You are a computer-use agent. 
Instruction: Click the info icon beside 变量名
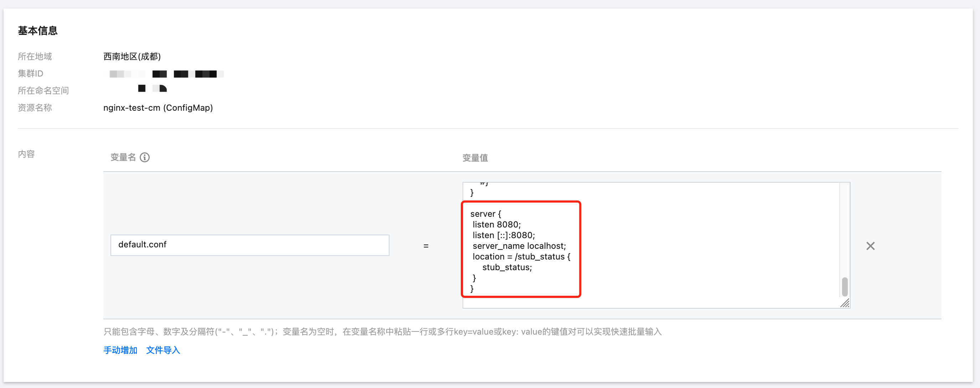pos(145,157)
